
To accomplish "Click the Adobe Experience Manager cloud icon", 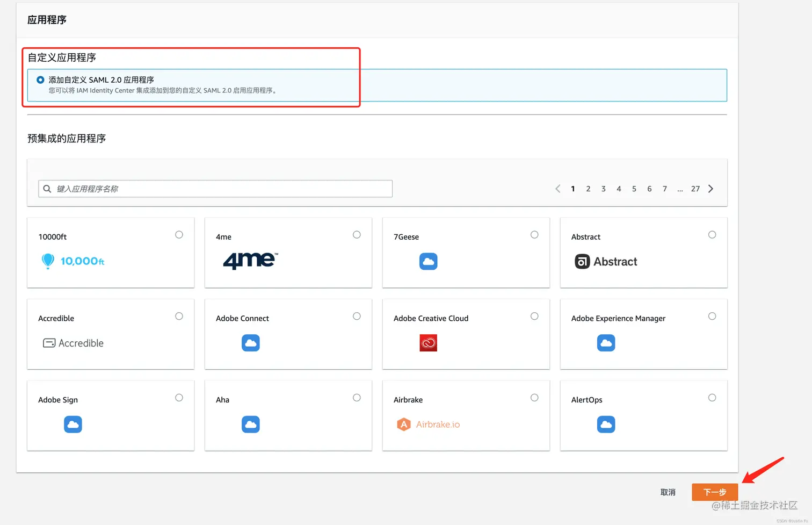I will [x=606, y=343].
